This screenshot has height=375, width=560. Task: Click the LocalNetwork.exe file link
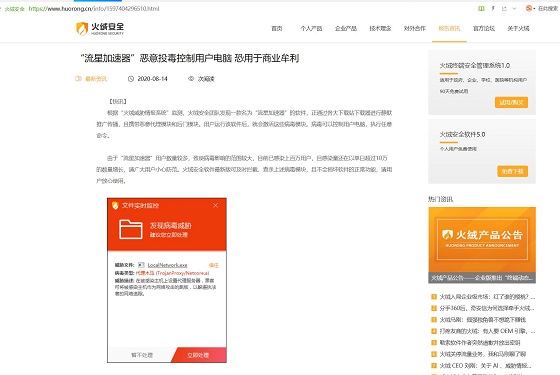[x=168, y=265]
